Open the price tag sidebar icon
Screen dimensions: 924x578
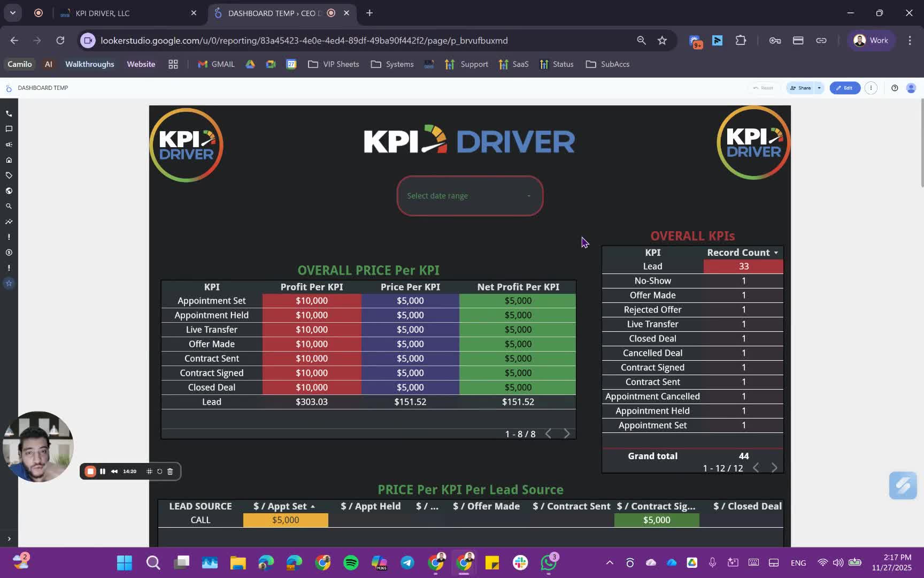point(9,175)
